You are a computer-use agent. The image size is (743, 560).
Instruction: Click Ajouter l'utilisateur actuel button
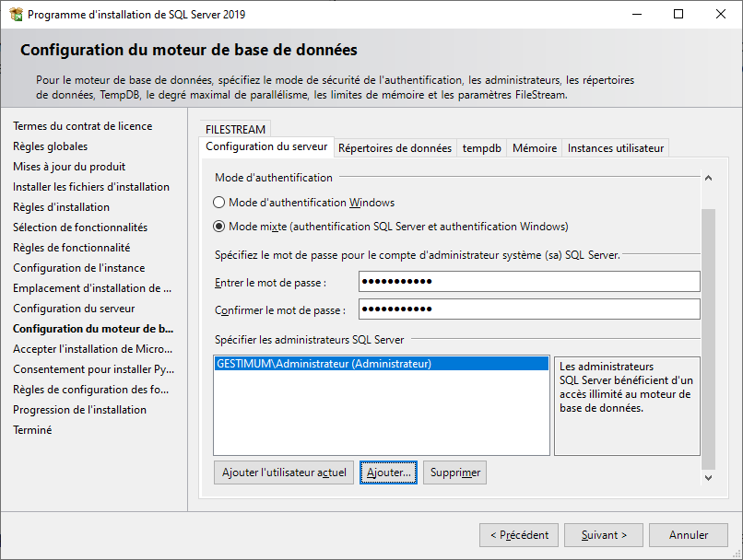284,472
